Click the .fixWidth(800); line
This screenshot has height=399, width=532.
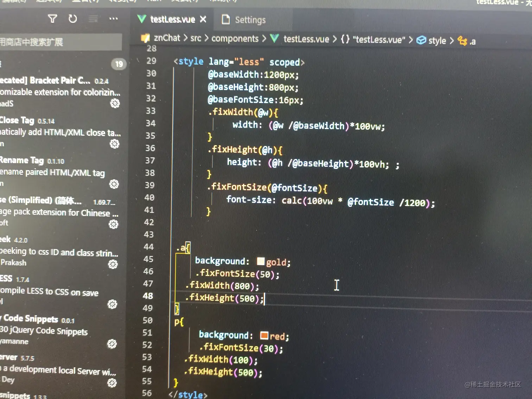[222, 286]
